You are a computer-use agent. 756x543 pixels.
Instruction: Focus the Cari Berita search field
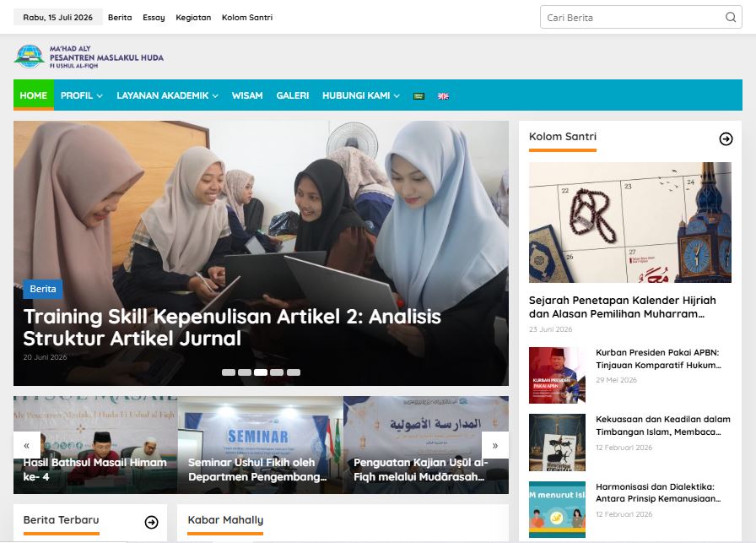click(x=640, y=18)
